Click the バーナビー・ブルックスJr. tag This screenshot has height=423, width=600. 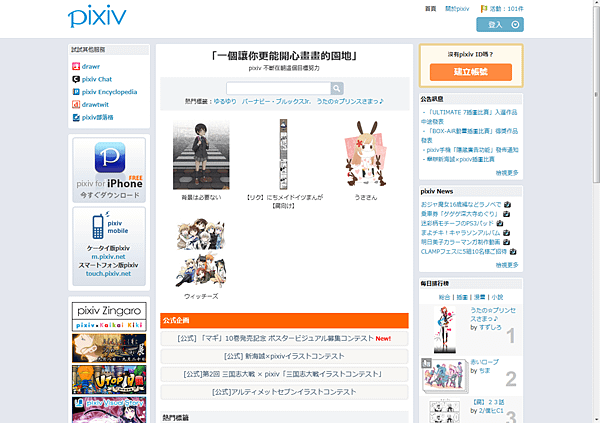276,101
